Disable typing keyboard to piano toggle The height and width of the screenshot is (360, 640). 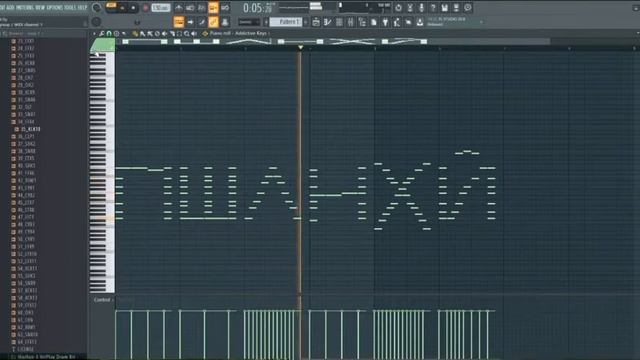click(178, 22)
